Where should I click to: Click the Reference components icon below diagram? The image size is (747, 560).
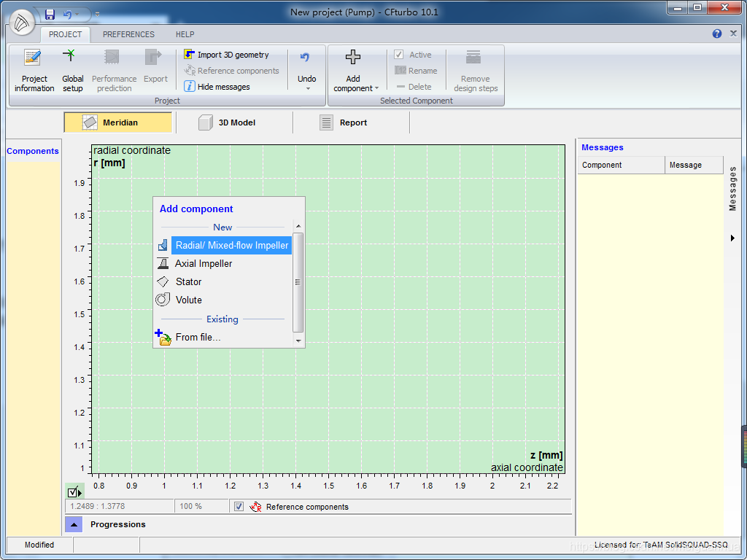pyautogui.click(x=256, y=507)
